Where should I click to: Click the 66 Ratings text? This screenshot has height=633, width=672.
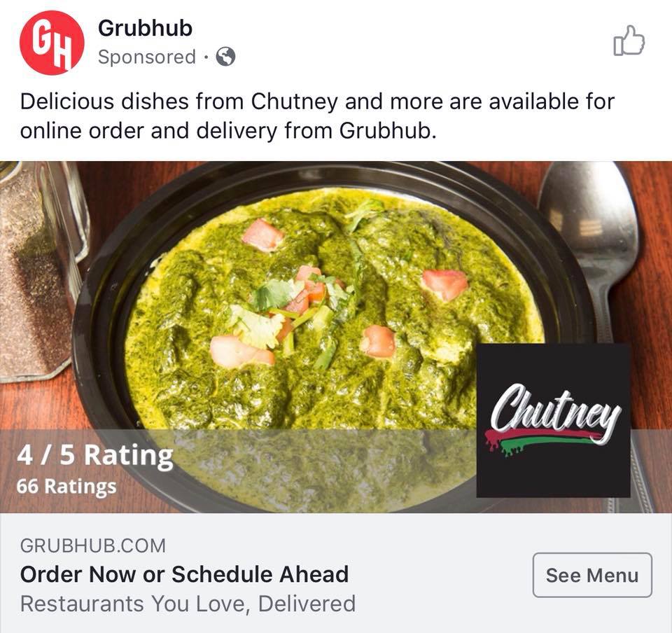pos(66,487)
